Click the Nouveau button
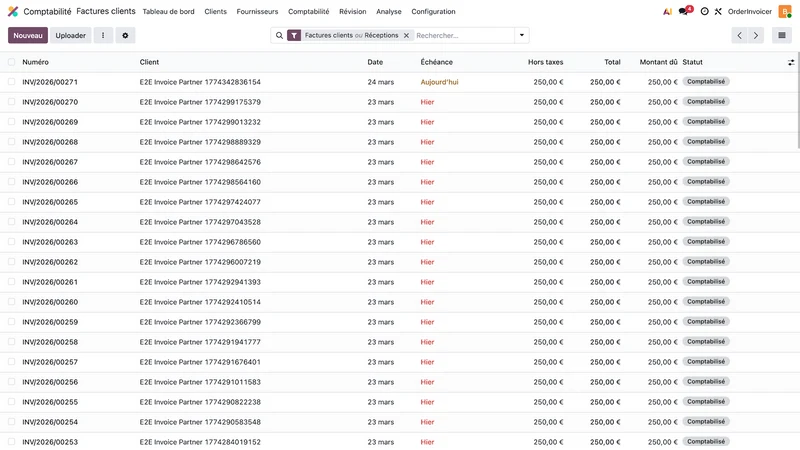Screen dimensions: 800x450 pos(28,35)
